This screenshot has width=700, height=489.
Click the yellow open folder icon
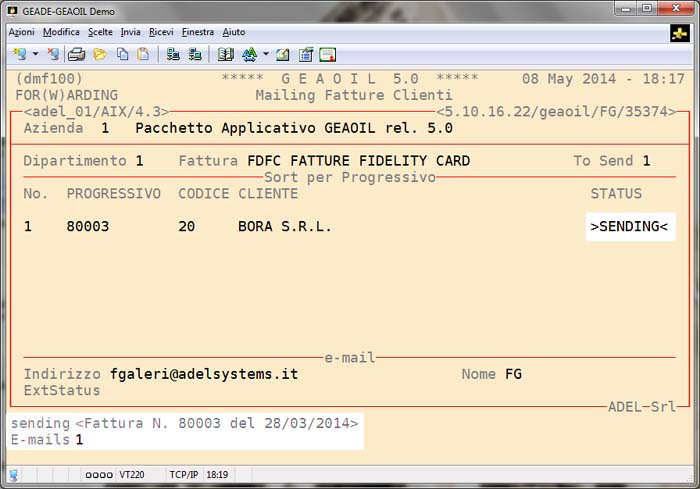(99, 54)
